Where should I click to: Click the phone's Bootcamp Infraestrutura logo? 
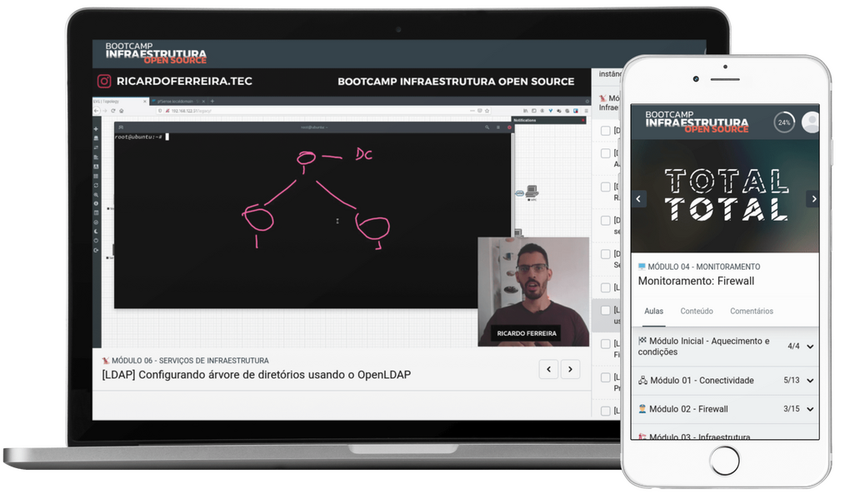[697, 122]
